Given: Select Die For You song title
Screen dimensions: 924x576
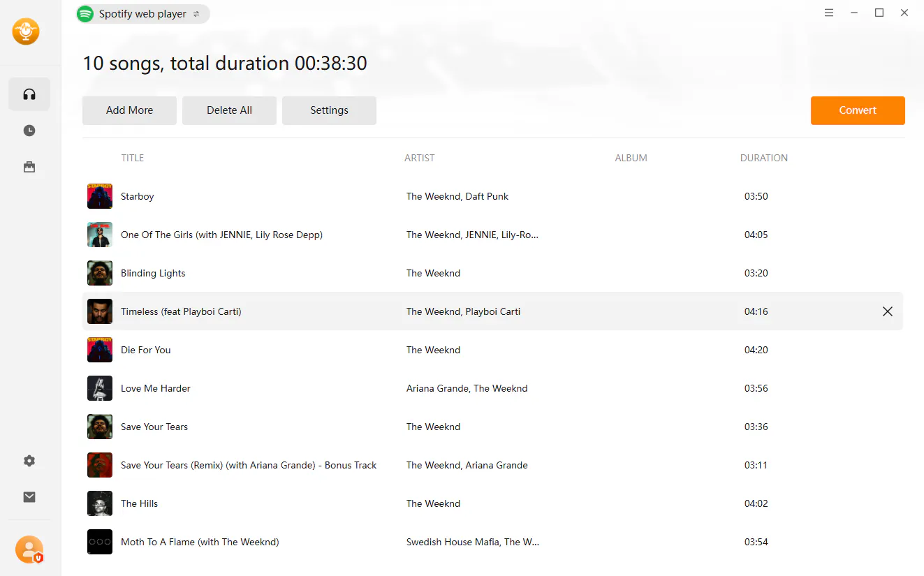Looking at the screenshot, I should (x=145, y=350).
